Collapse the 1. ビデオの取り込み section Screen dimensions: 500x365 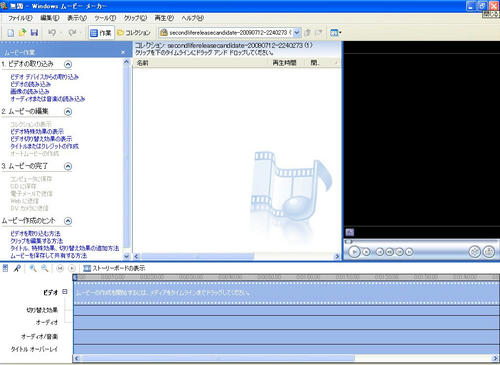[68, 64]
